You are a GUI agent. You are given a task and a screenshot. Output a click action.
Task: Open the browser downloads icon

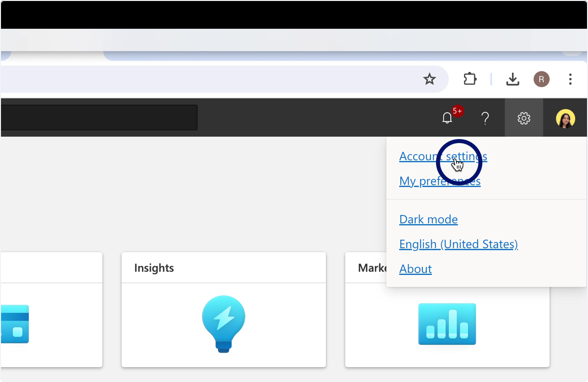tap(513, 79)
